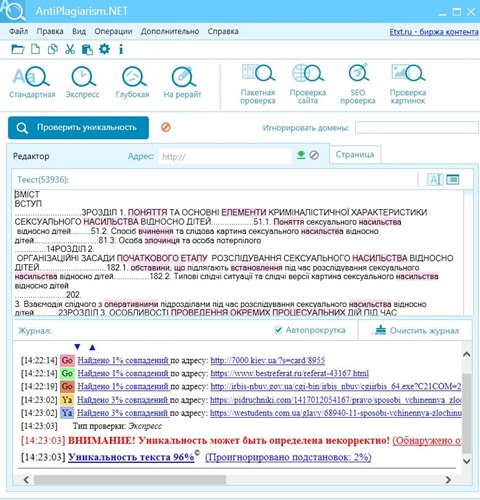Viewport: 480px width, 500px height.
Task: Click Очистить журнал button
Action: pyautogui.click(x=416, y=330)
